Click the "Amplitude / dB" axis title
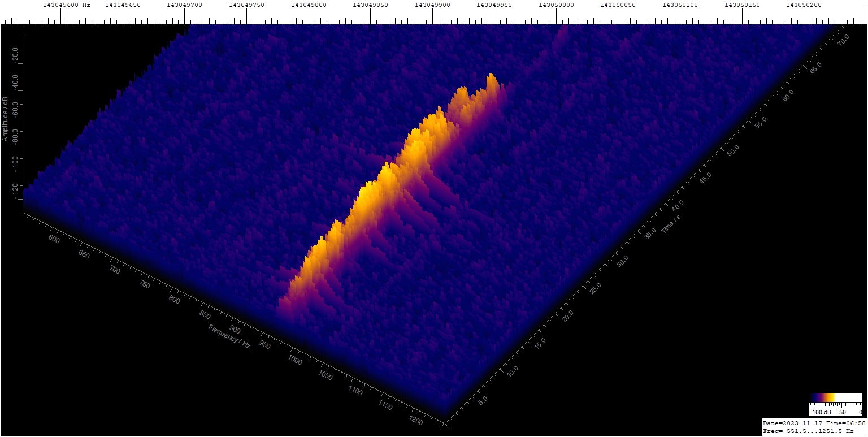Image resolution: width=868 pixels, height=437 pixels. pos(5,119)
